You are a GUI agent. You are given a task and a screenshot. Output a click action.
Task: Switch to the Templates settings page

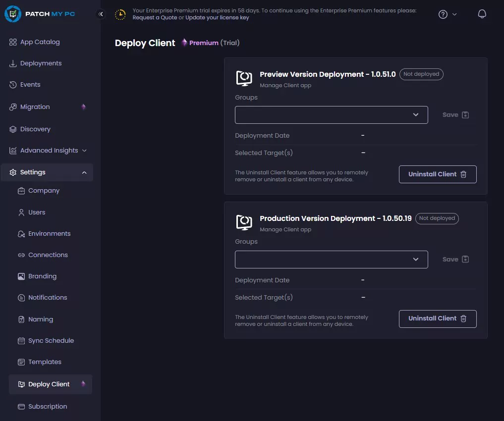pos(44,362)
